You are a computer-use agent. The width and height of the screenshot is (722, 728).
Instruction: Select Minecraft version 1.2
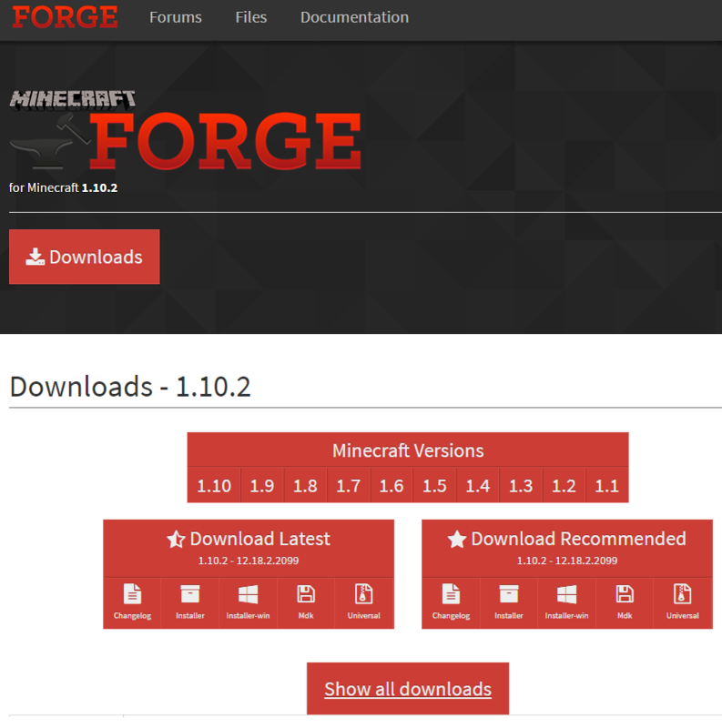click(x=564, y=486)
